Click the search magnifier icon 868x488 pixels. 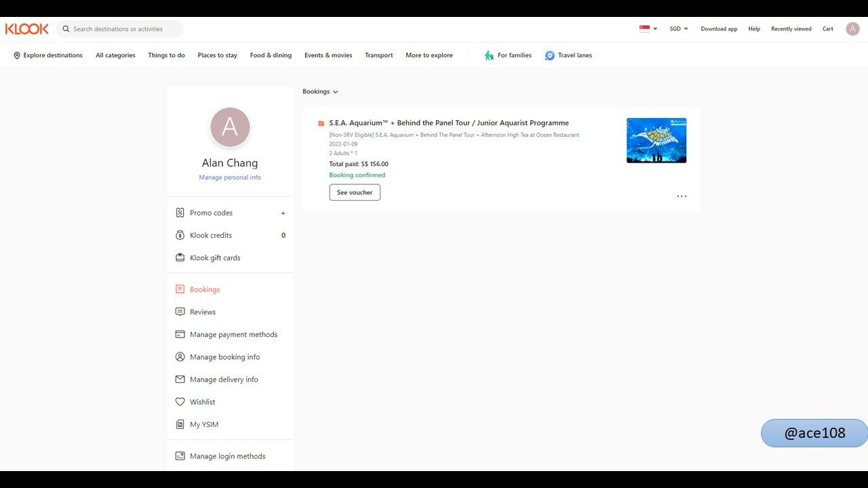66,29
